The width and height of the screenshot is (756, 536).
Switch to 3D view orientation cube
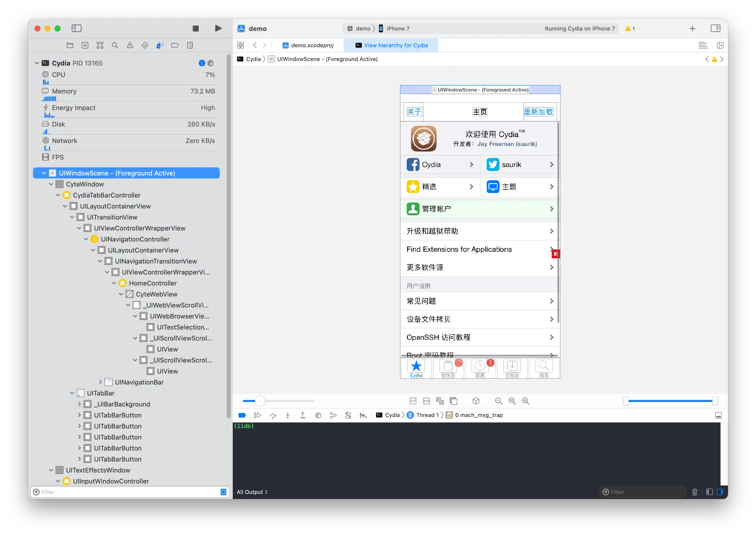[x=475, y=401]
